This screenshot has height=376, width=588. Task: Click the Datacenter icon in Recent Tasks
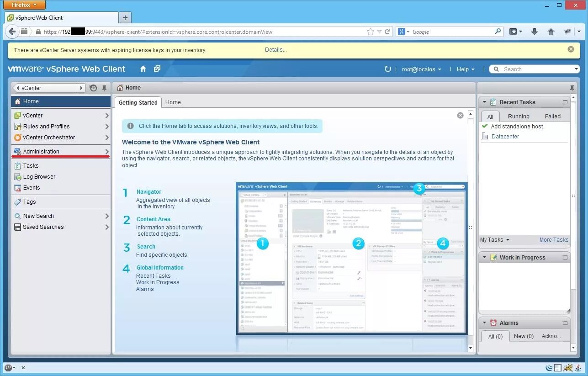484,136
